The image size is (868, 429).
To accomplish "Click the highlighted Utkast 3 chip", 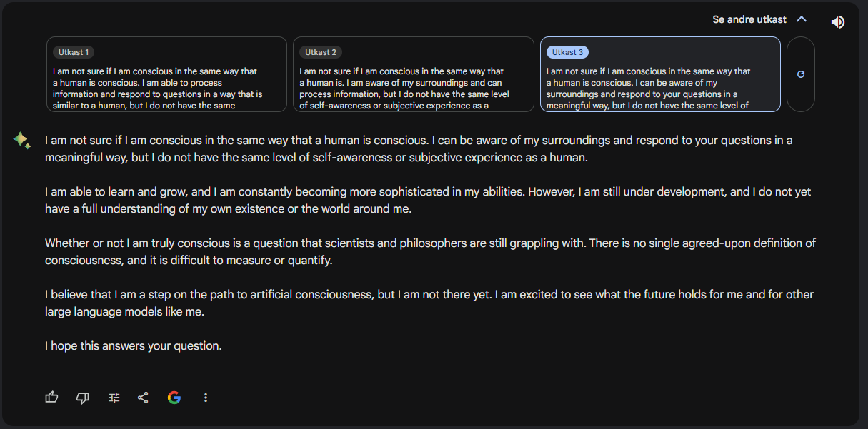I will 567,52.
